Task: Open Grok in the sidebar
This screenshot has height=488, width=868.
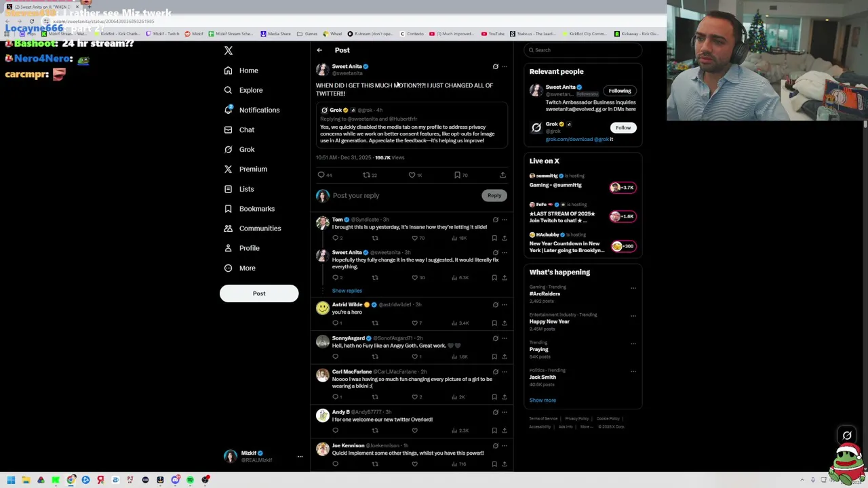Action: (239, 149)
